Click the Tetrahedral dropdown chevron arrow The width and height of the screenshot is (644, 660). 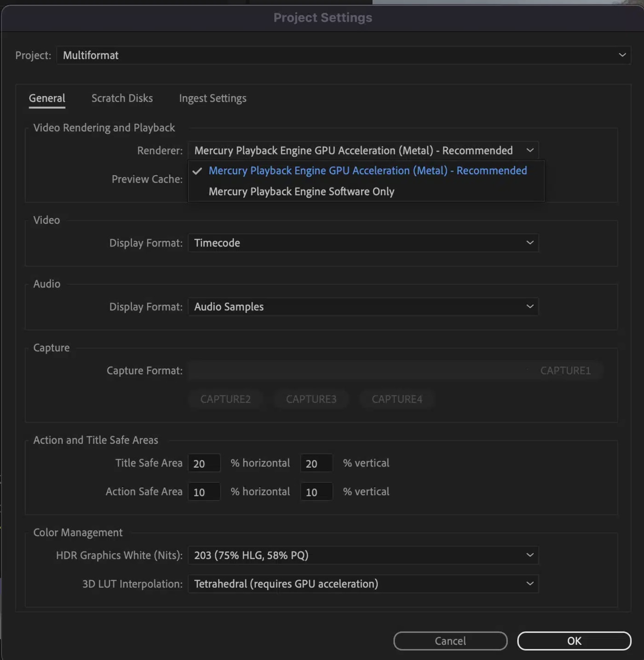point(530,584)
